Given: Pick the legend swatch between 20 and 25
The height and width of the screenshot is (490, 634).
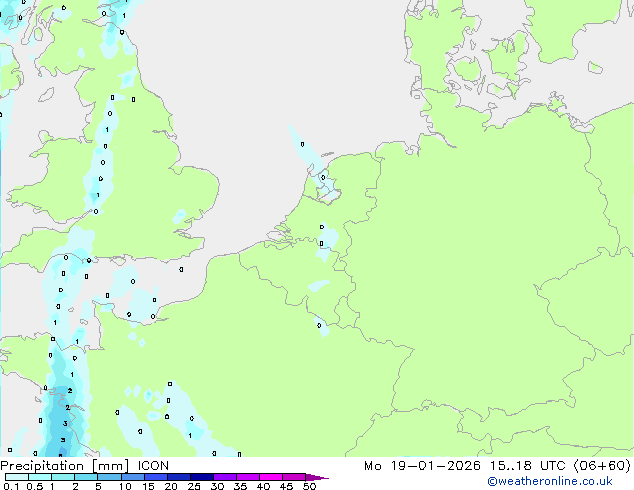Looking at the screenshot, I should coord(179,477).
